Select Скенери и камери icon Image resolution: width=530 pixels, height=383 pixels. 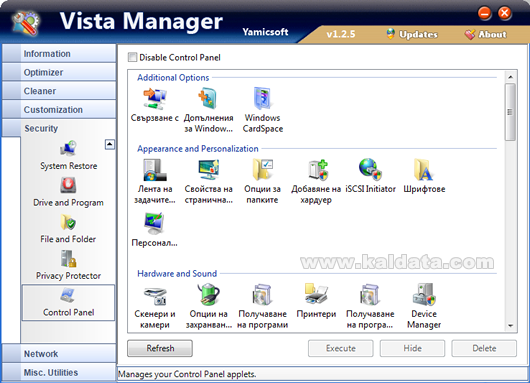click(155, 295)
